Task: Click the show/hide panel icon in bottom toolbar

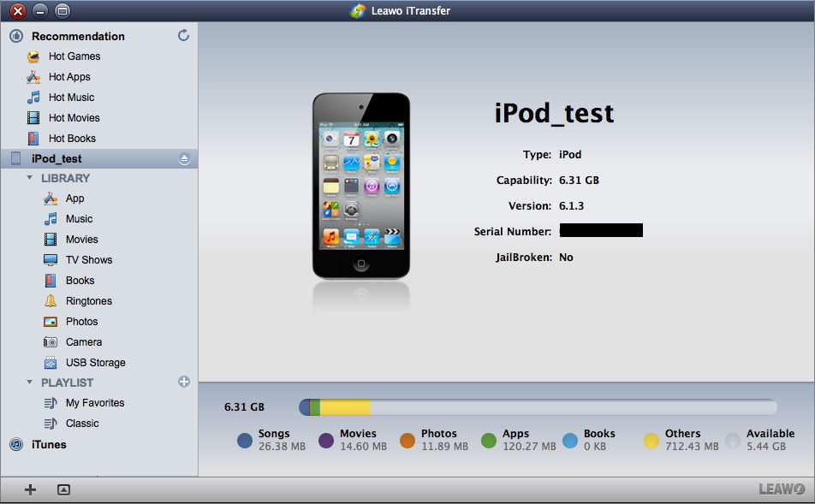Action: click(x=63, y=489)
